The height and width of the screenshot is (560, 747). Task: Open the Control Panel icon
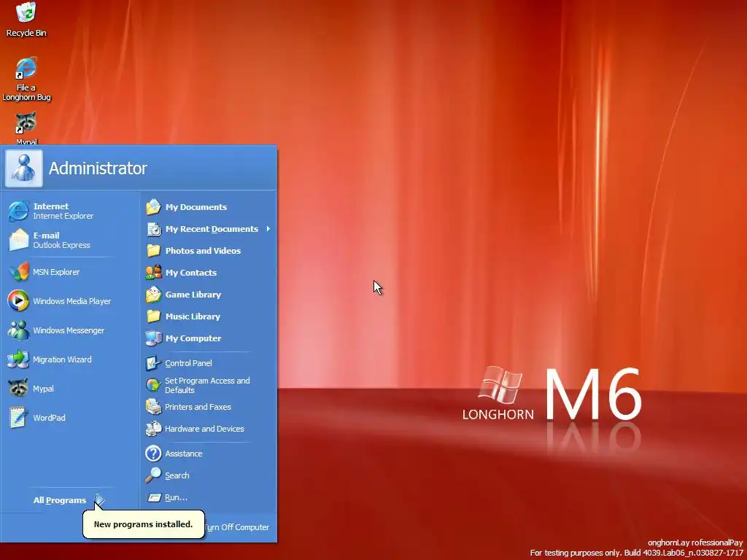click(x=153, y=363)
